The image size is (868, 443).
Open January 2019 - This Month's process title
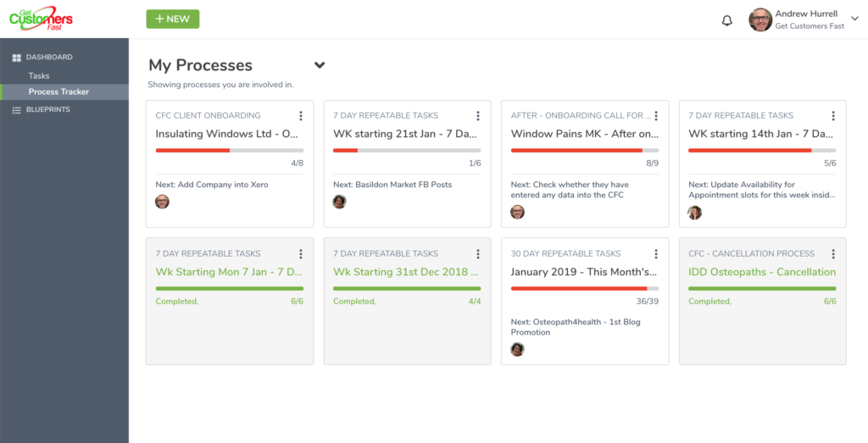(x=584, y=272)
